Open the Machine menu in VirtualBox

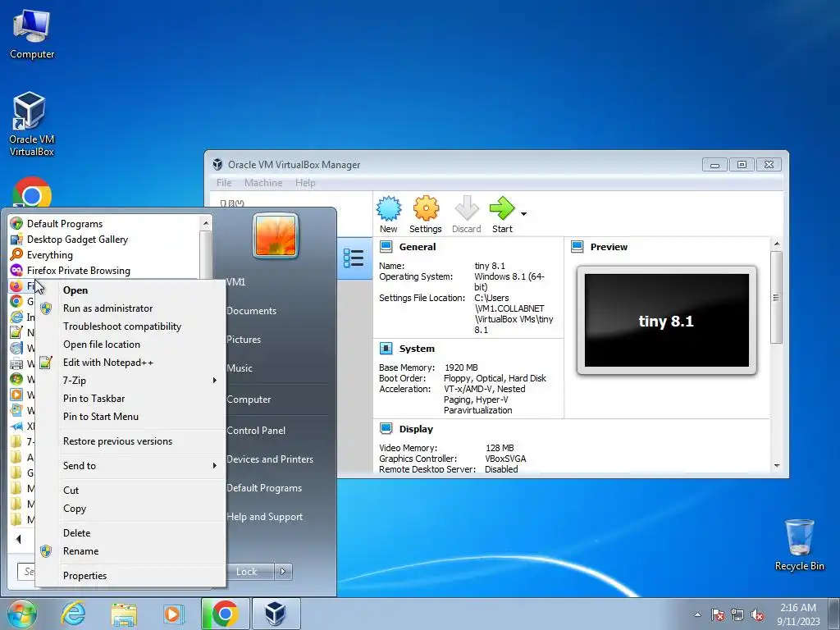(263, 183)
